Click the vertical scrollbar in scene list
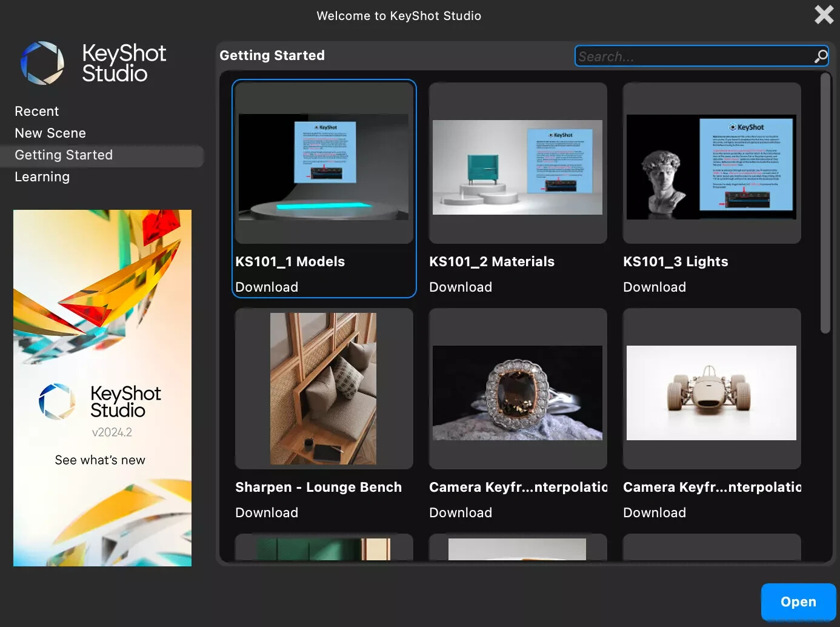 (x=825, y=203)
